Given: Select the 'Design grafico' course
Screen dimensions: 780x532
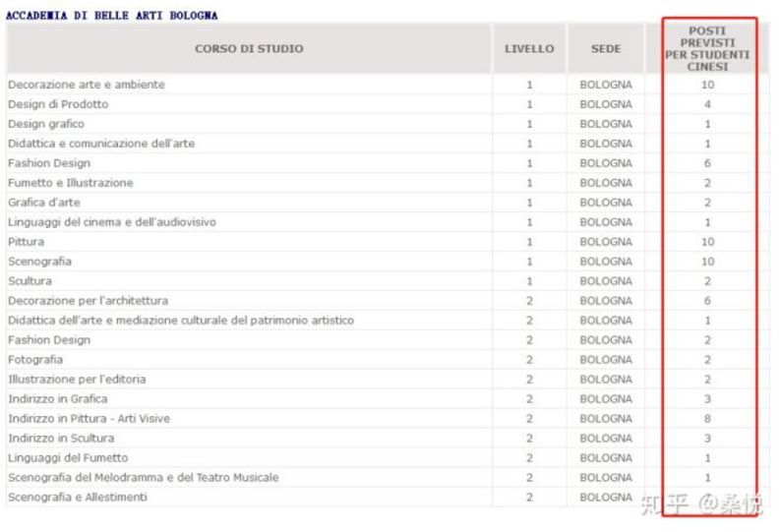Looking at the screenshot, I should coord(46,124).
